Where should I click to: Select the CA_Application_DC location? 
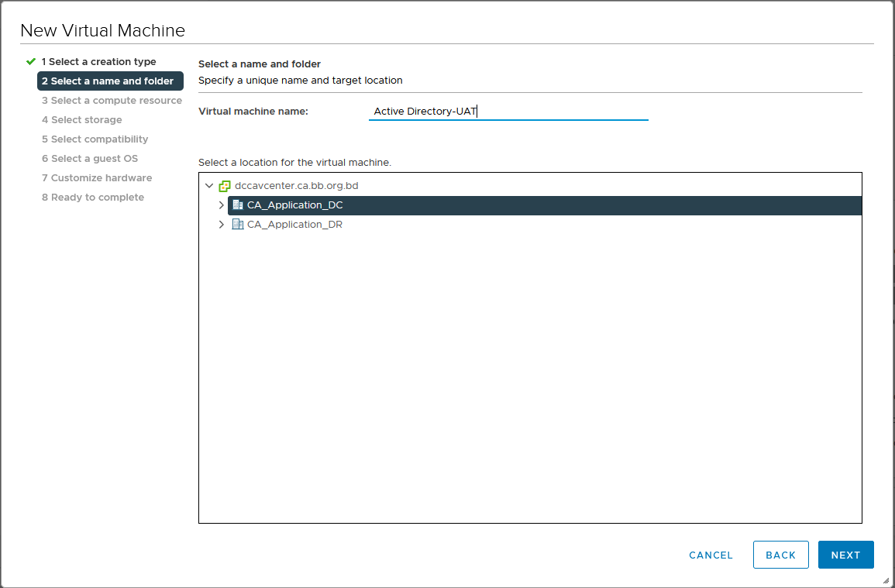(x=545, y=205)
